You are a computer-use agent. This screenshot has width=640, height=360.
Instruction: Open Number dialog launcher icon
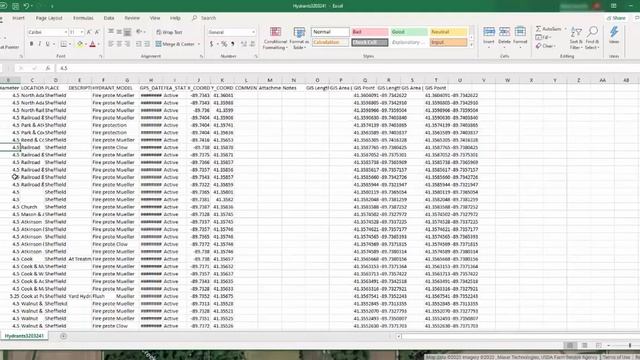pos(256,56)
